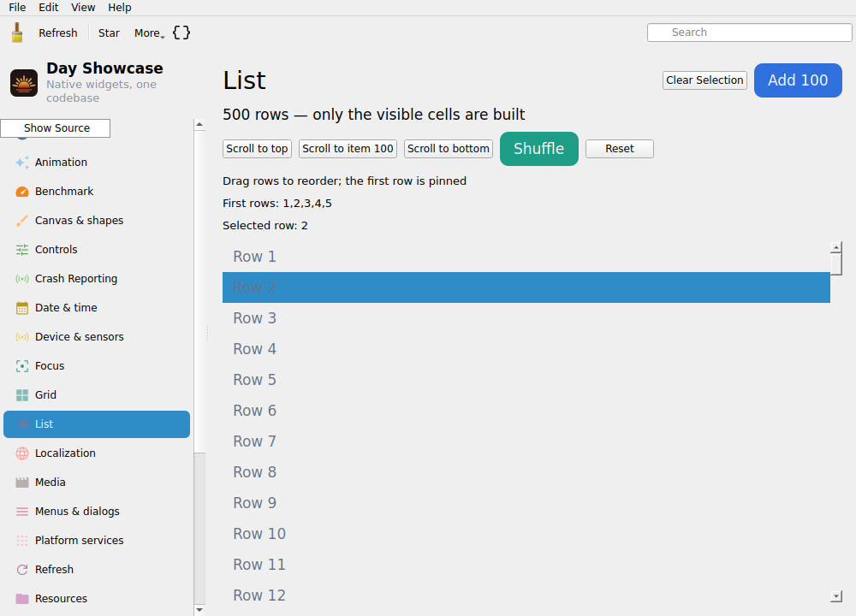The width and height of the screenshot is (856, 616).
Task: Click the Platform services dotted icon
Action: click(22, 540)
